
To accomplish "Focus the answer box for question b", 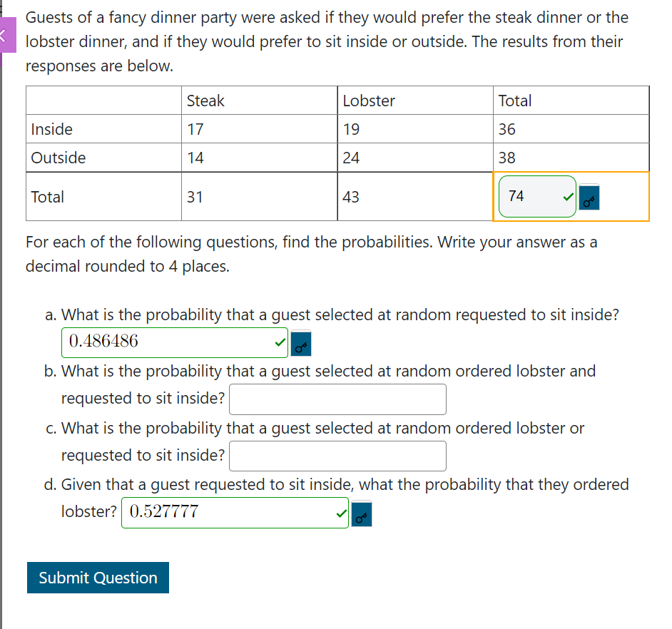I will [x=337, y=399].
